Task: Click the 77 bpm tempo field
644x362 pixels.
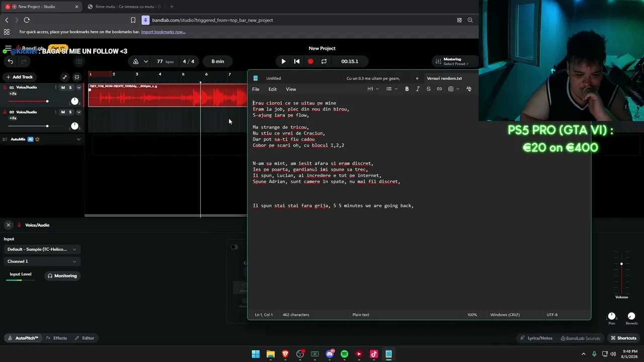Action: pyautogui.click(x=165, y=61)
